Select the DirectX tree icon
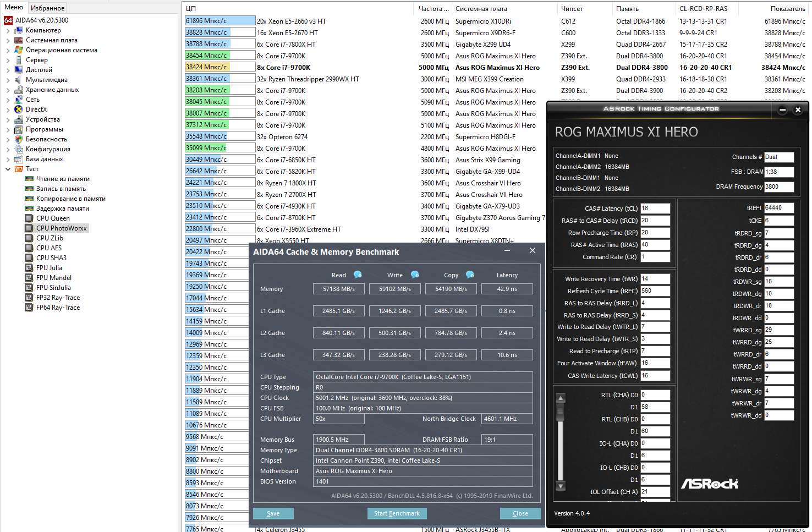This screenshot has width=812, height=532. coord(19,109)
